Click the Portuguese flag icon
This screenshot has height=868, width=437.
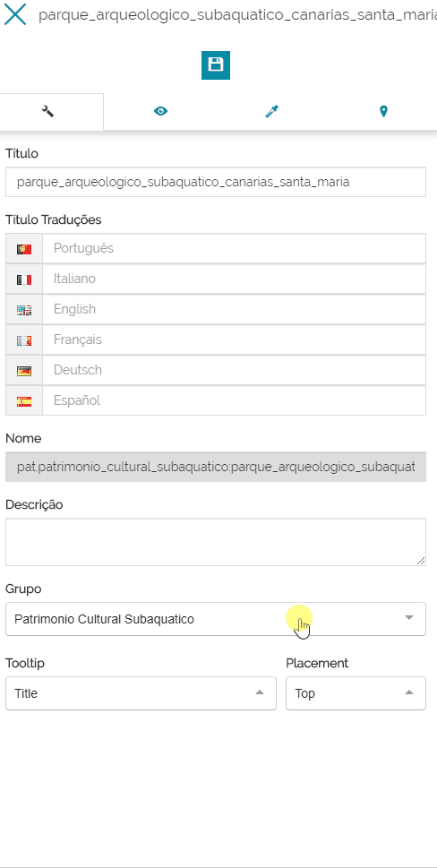24,248
